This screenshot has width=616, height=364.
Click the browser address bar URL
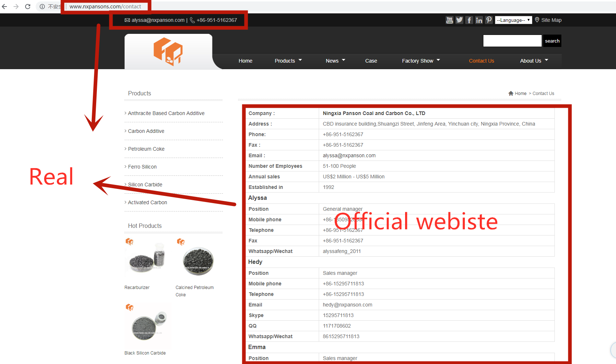(105, 7)
